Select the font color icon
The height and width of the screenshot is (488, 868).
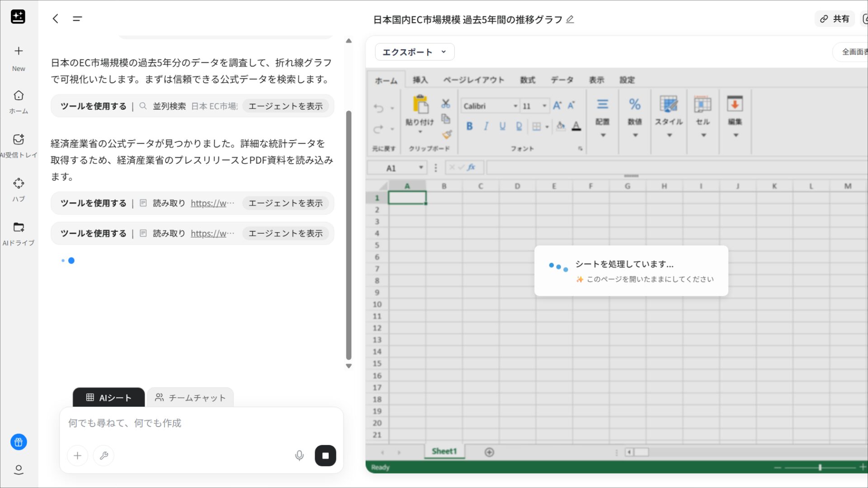[576, 127]
